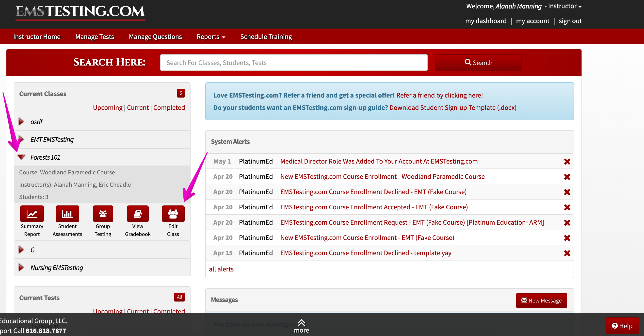Open the Help panel
The image size is (644, 336).
[622, 325]
